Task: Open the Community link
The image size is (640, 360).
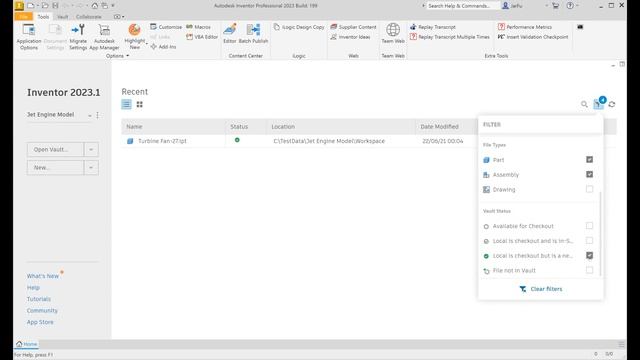Action: tap(42, 311)
